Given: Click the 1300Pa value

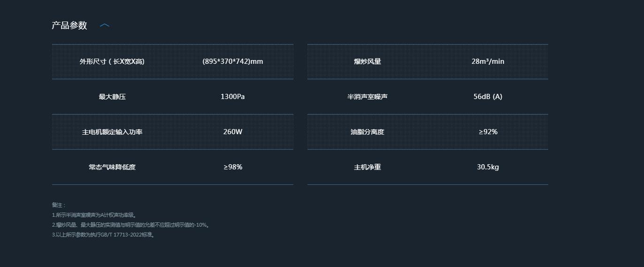Looking at the screenshot, I should [x=233, y=97].
